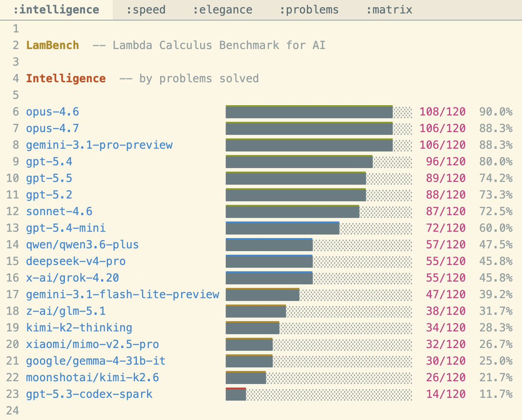Open the gpt-5.5 model link
522x420 pixels.
click(x=49, y=178)
